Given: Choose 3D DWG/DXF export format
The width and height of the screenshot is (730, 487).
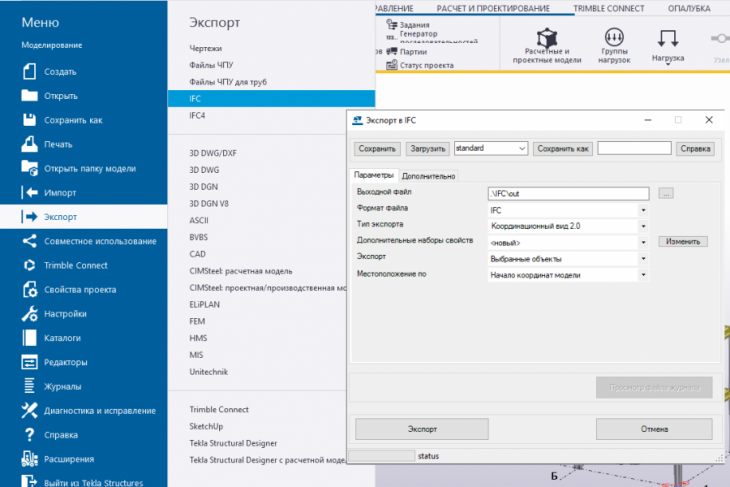Looking at the screenshot, I should (x=212, y=153).
